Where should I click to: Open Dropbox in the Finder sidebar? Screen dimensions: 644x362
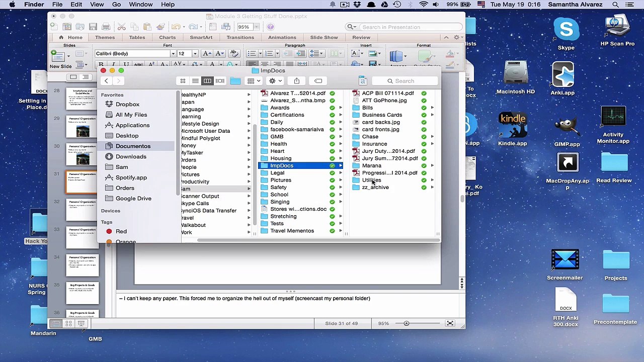tap(127, 104)
